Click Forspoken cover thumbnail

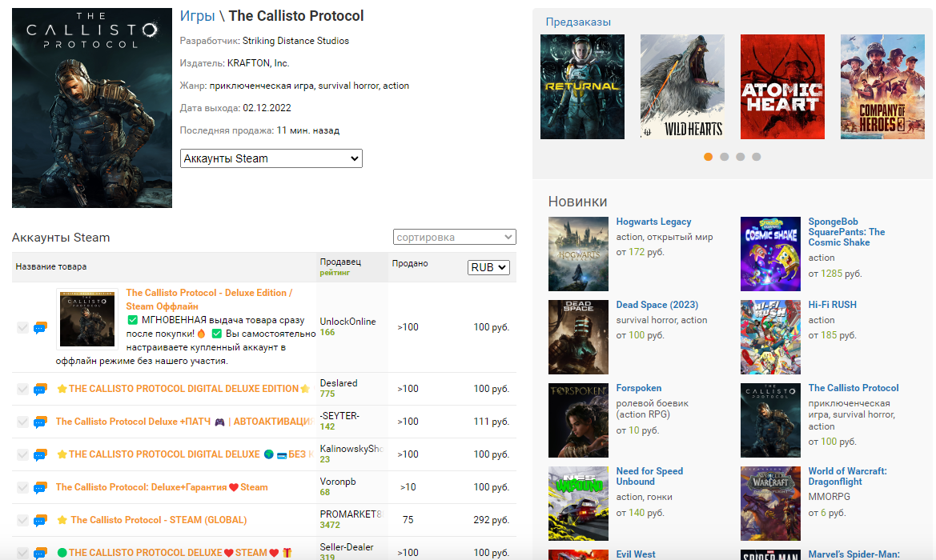[578, 421]
